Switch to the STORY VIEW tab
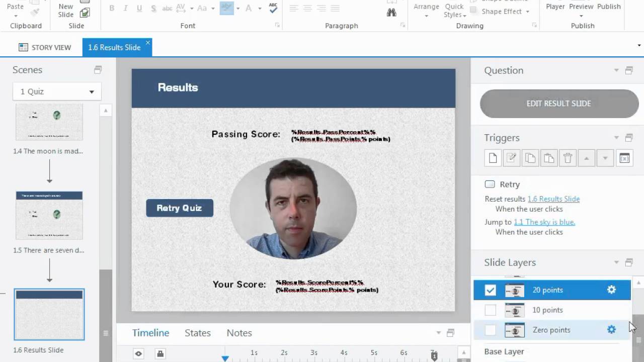 pyautogui.click(x=45, y=47)
